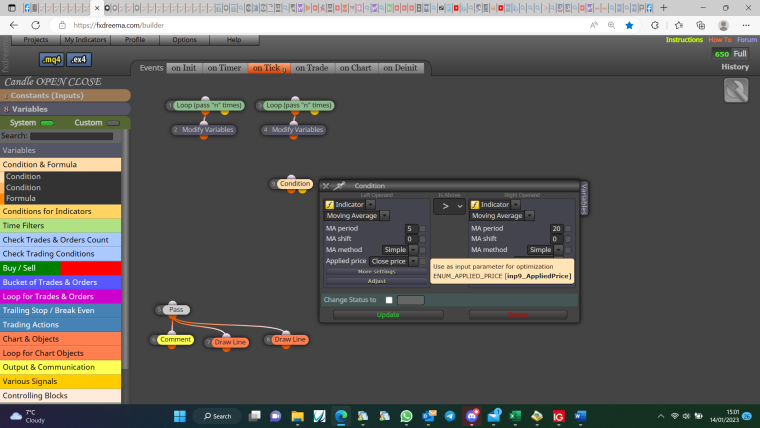Open the My Indicators menu
760x428 pixels.
(85, 40)
